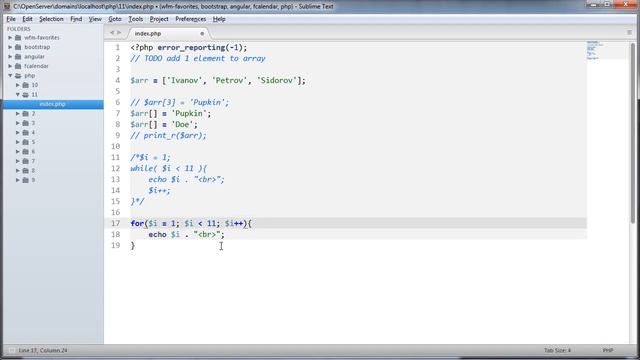Click line number 12 in gutter
The image size is (640, 360).
coord(116,168)
